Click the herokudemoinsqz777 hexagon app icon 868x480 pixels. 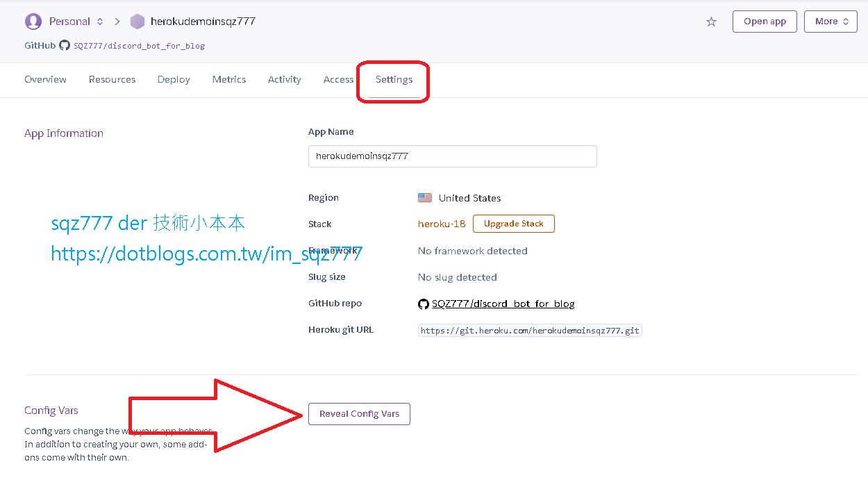tap(137, 22)
